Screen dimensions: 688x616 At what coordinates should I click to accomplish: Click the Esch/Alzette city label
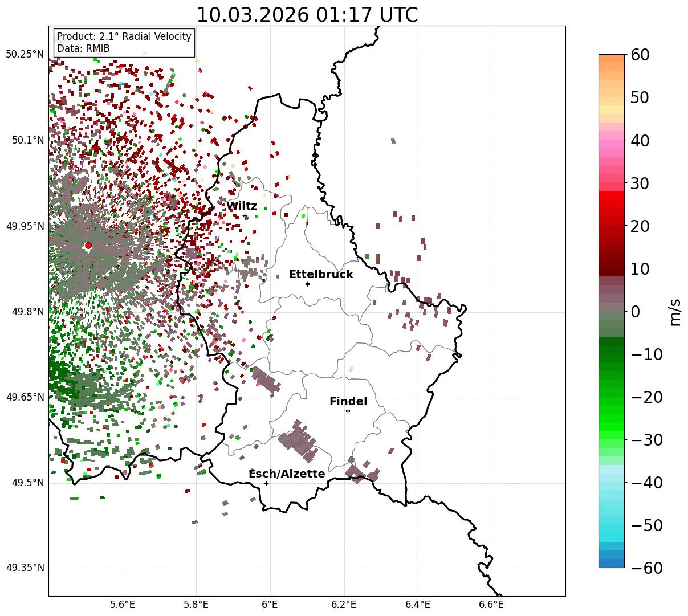287,474
